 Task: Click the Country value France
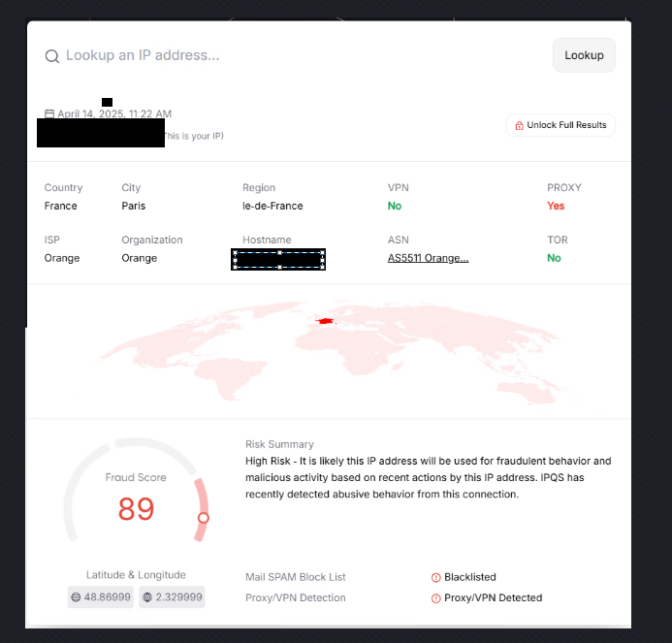pyautogui.click(x=61, y=206)
